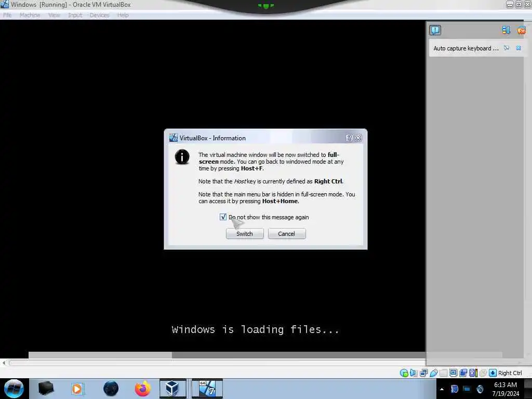
Task: Open the Help menu
Action: 123,15
